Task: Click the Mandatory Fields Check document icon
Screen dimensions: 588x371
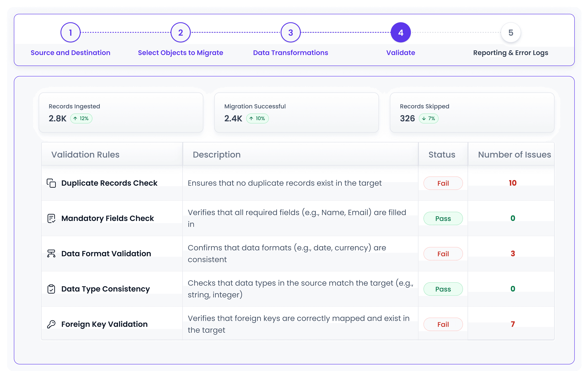Action: pos(51,218)
